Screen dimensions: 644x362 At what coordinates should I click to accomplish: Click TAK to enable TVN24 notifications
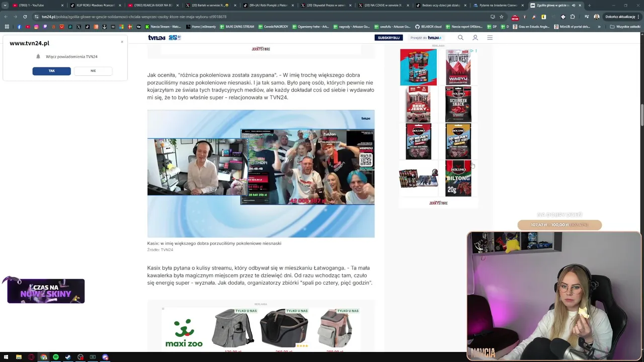tap(51, 71)
